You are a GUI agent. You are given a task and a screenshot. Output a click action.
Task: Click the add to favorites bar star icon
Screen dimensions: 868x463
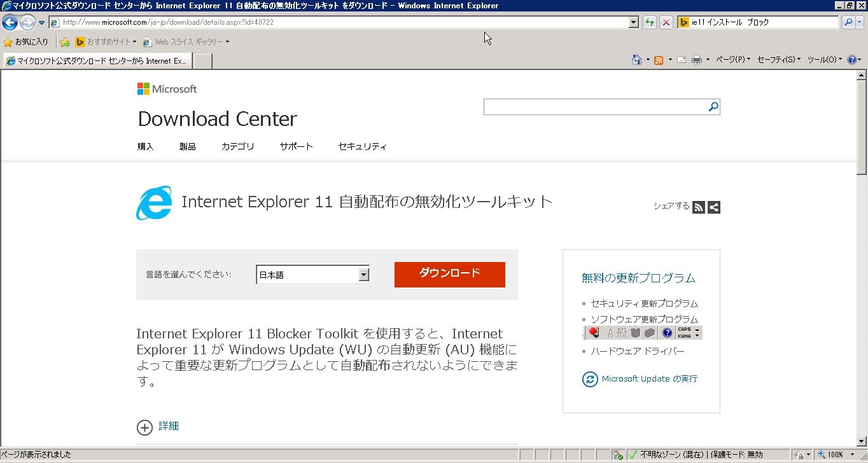65,42
